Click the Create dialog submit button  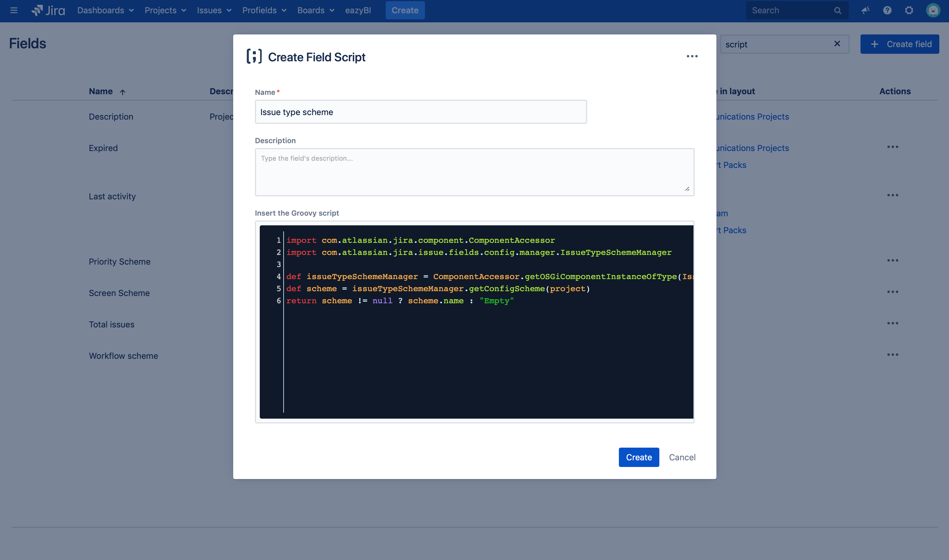(639, 457)
